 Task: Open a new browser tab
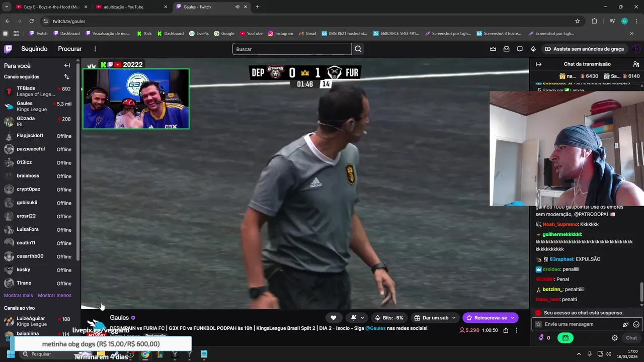pos(258,7)
